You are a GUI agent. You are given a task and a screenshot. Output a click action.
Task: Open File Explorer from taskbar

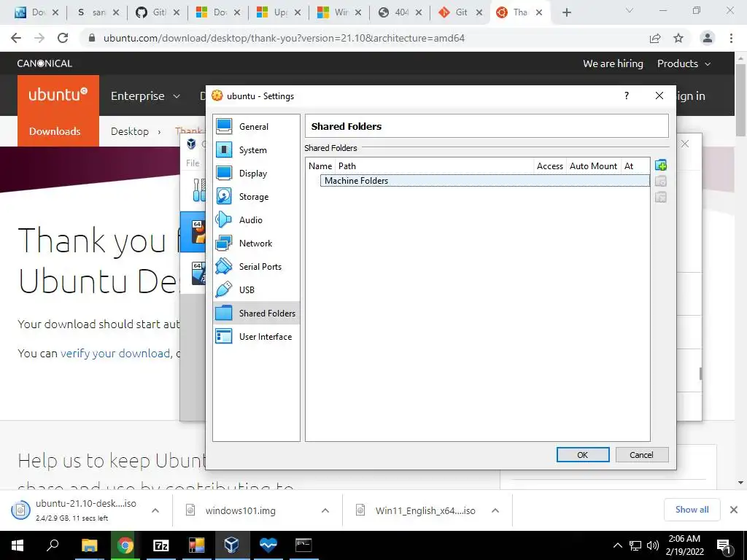[89, 545]
